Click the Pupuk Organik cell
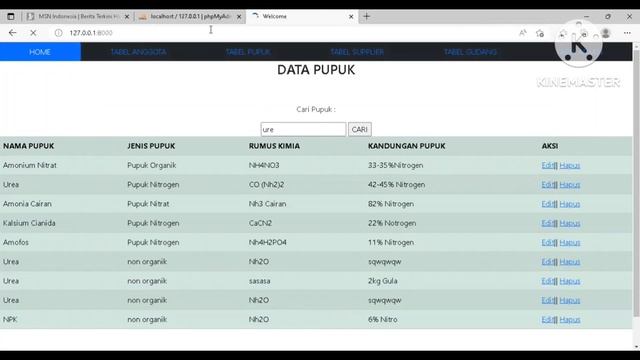The image size is (640, 360). click(151, 165)
